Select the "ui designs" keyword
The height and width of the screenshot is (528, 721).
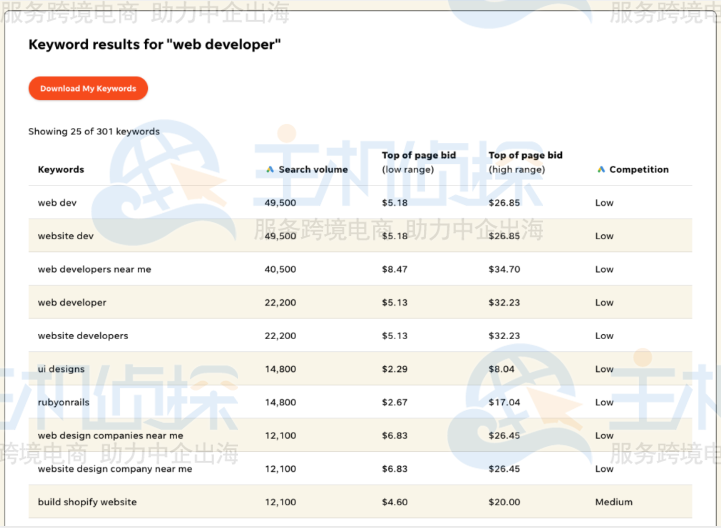pos(62,369)
